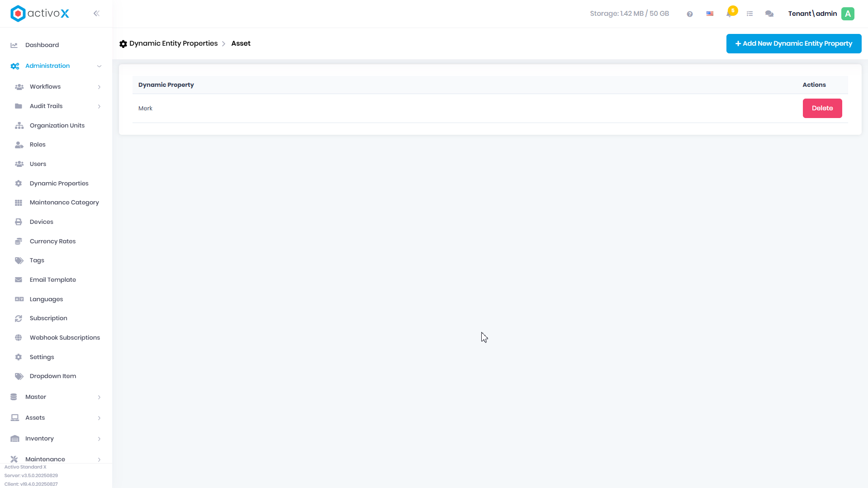The width and height of the screenshot is (868, 488).
Task: Click the Webhook Subscriptions globe icon
Action: click(x=19, y=338)
